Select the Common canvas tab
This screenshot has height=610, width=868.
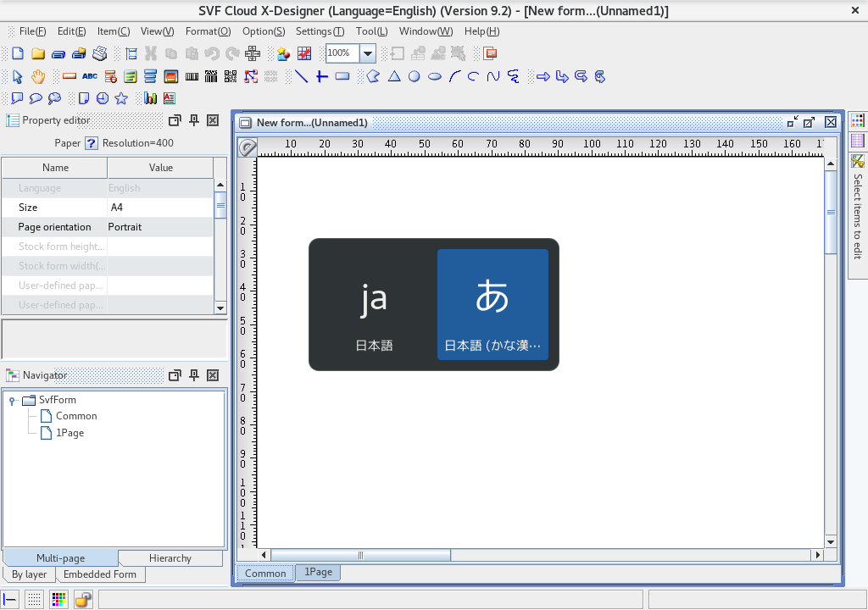point(265,573)
